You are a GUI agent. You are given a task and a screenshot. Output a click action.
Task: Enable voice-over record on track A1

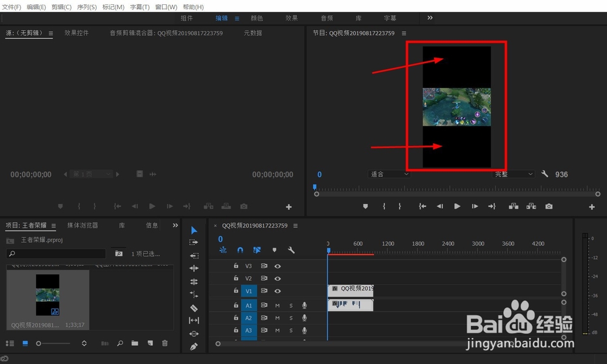(x=305, y=306)
